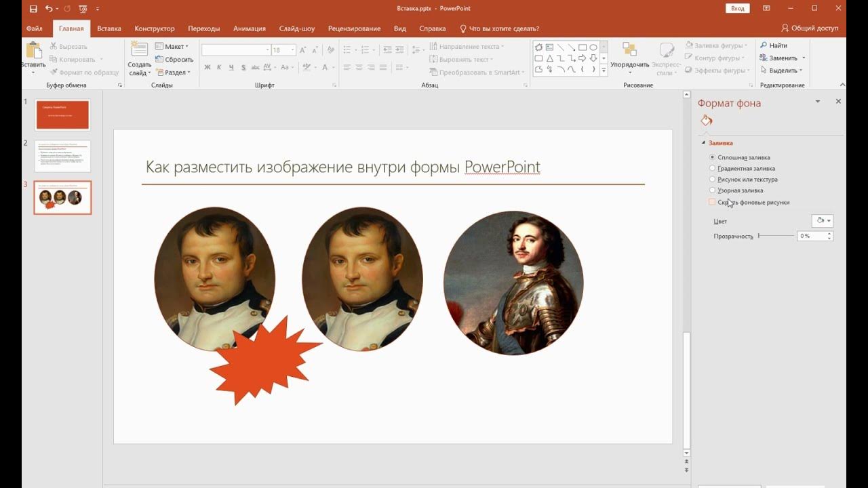This screenshot has height=488, width=868.
Task: Open the Формат фона pane options dropdown
Action: tap(818, 101)
